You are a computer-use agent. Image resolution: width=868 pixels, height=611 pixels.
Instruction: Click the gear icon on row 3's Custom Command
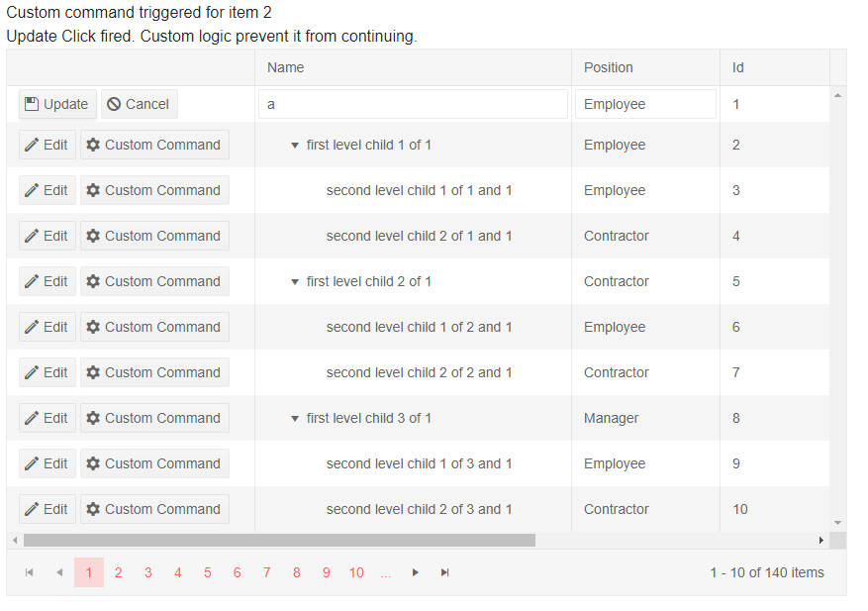point(93,189)
